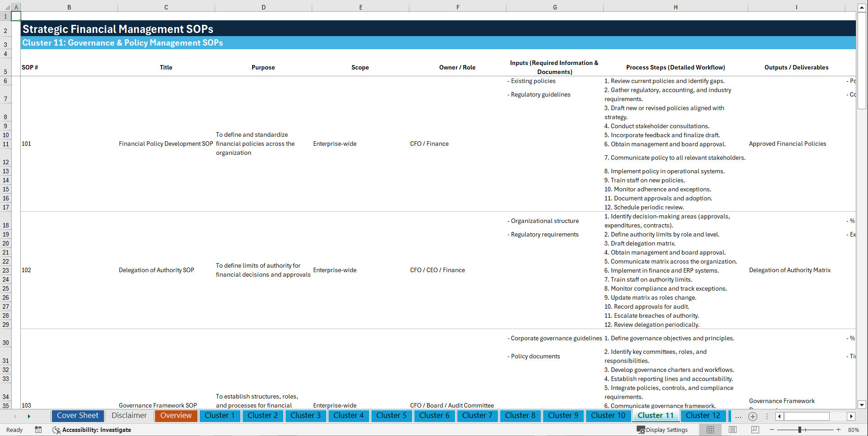Zoom out using the minus icon
Screen dimensions: 868x436
coord(771,430)
